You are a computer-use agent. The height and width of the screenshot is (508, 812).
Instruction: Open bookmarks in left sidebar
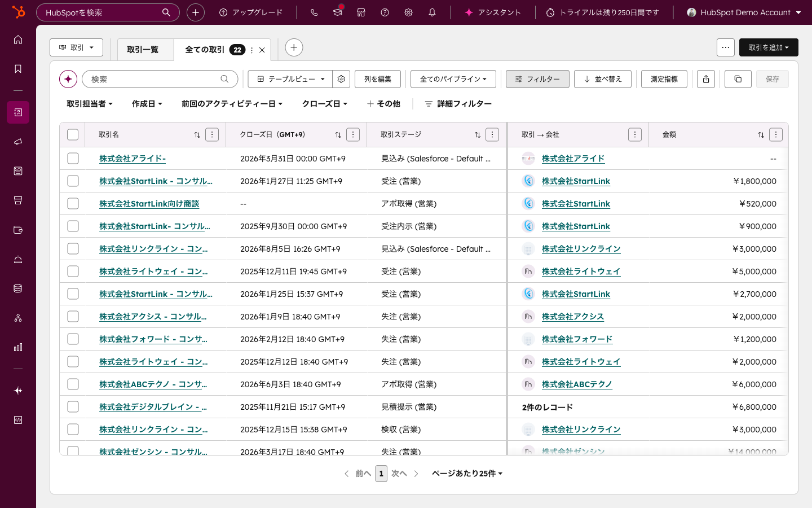tap(18, 69)
